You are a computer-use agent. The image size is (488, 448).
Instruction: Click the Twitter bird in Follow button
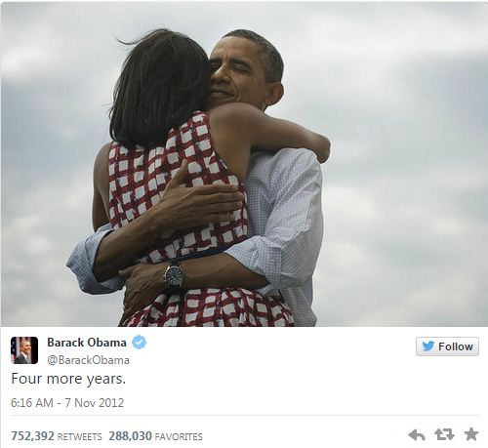tap(428, 346)
